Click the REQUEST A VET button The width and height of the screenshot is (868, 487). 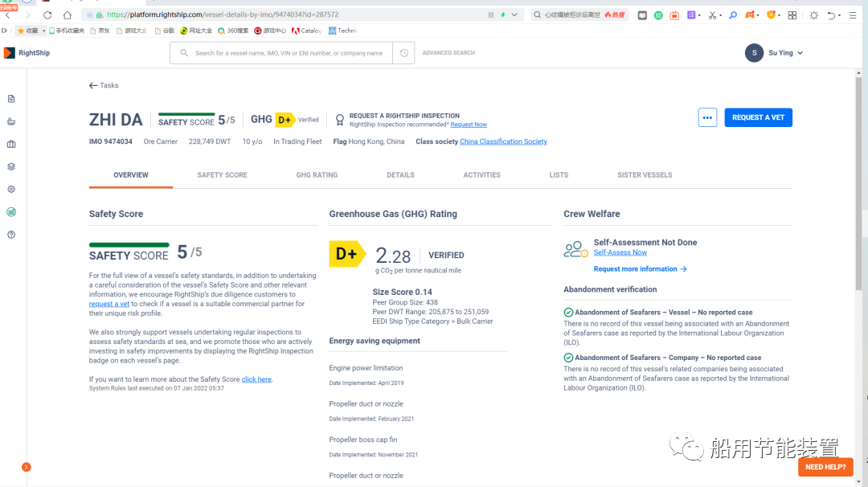(x=759, y=117)
